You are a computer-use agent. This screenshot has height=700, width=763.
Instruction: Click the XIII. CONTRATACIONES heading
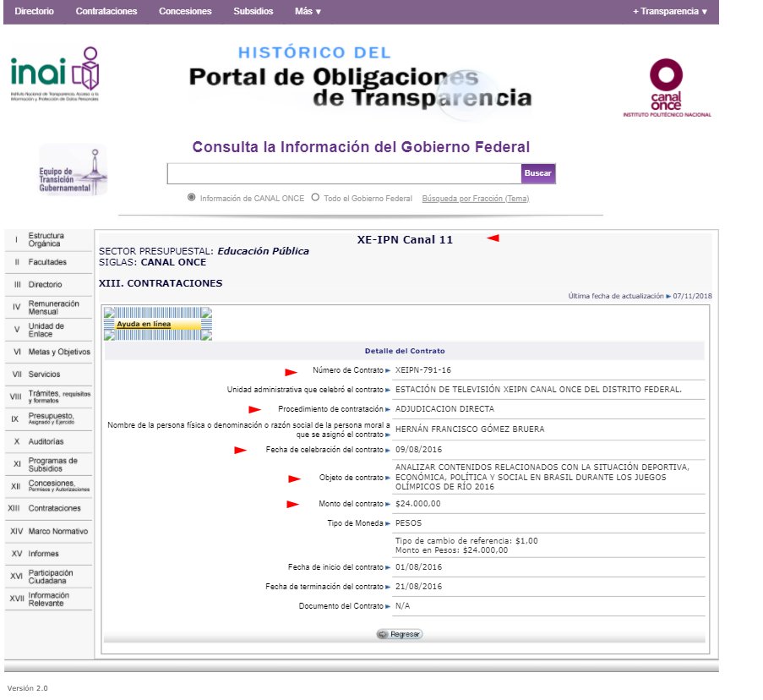(161, 283)
